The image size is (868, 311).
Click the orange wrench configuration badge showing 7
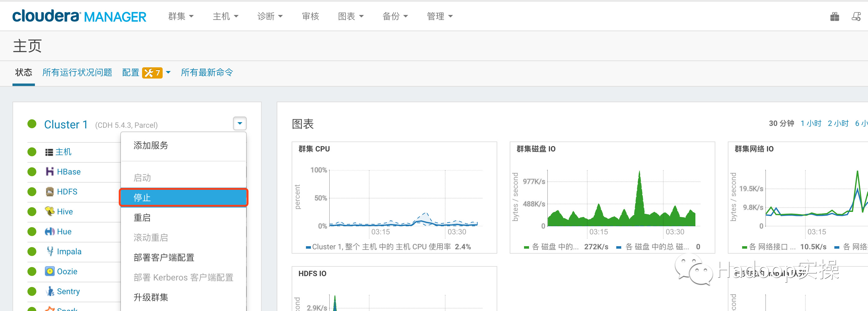point(152,73)
